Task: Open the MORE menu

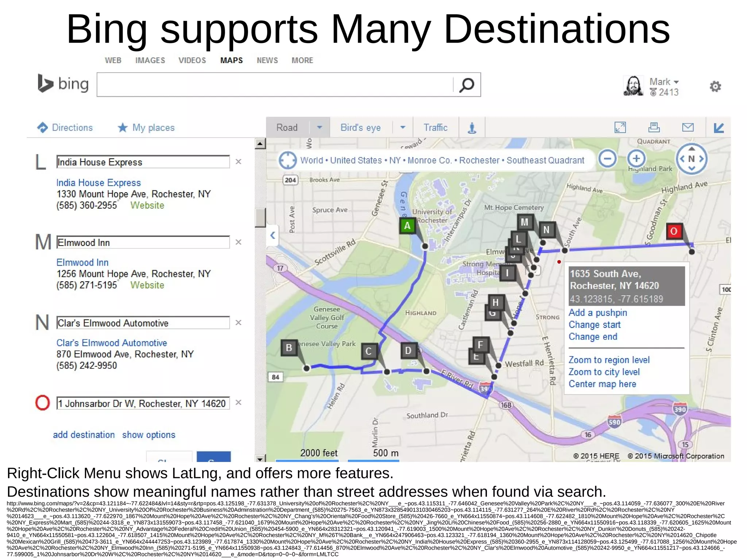Action: point(302,61)
